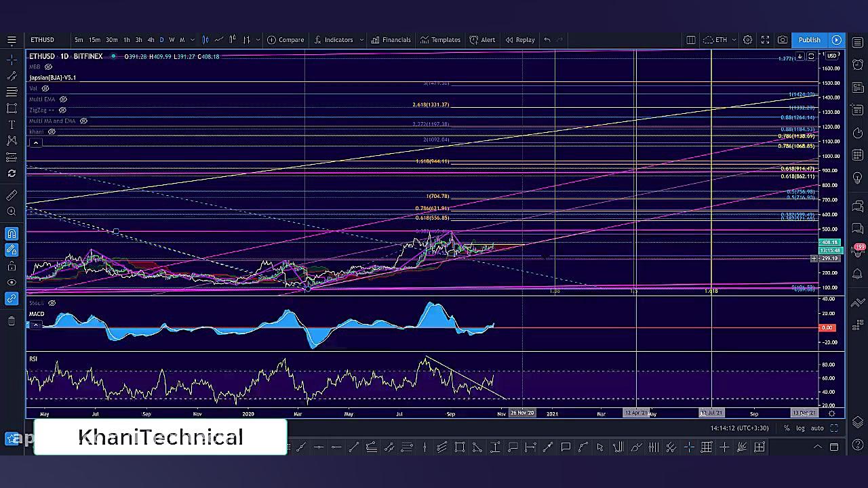Screen dimensions: 868x488
Task: Toggle stay-in-drawing-mode pencil lock
Action: point(12,250)
